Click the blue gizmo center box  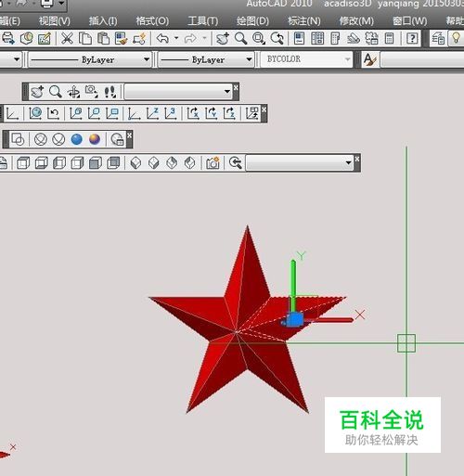click(294, 320)
